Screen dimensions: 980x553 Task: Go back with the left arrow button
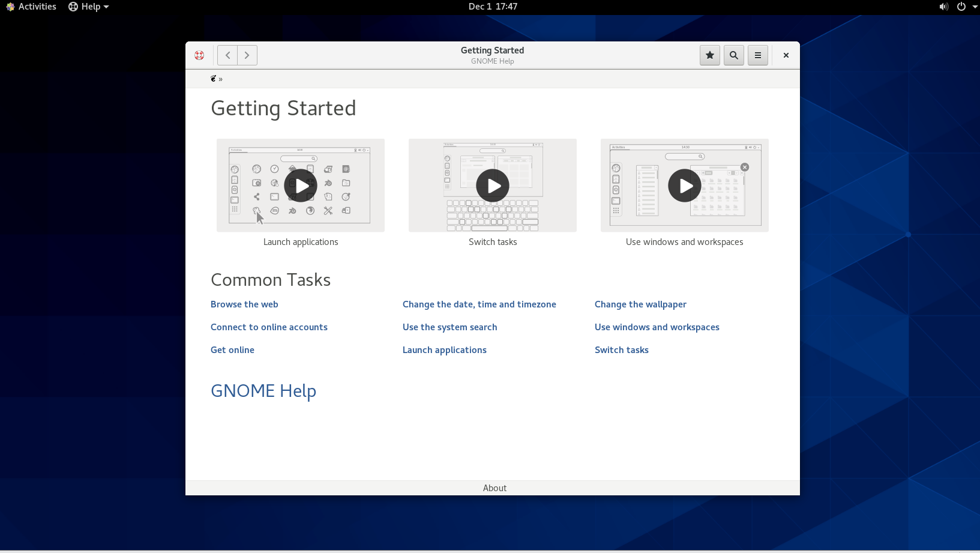227,55
